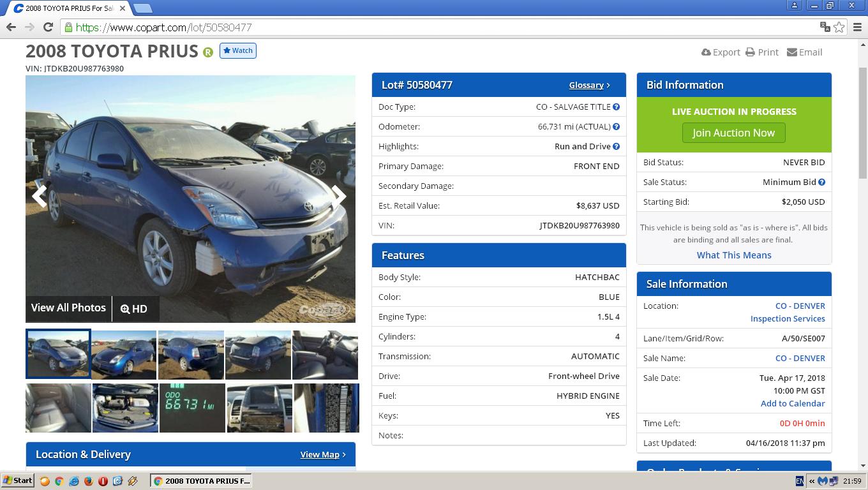Select the odometer display thumbnail

(x=192, y=408)
